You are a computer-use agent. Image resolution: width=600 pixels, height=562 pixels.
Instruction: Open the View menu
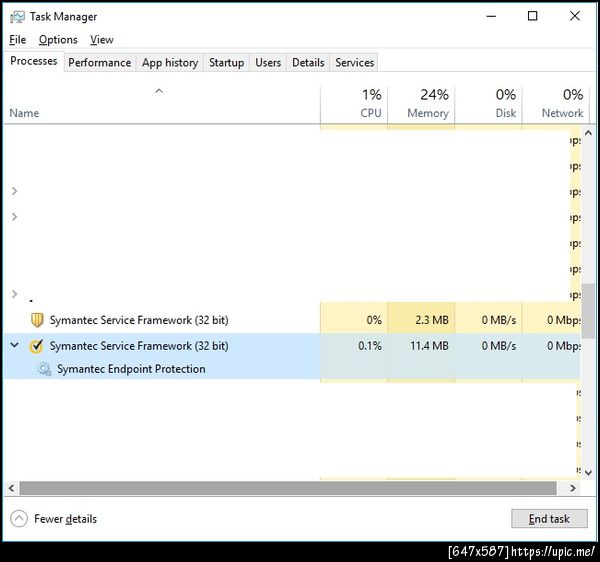(102, 40)
